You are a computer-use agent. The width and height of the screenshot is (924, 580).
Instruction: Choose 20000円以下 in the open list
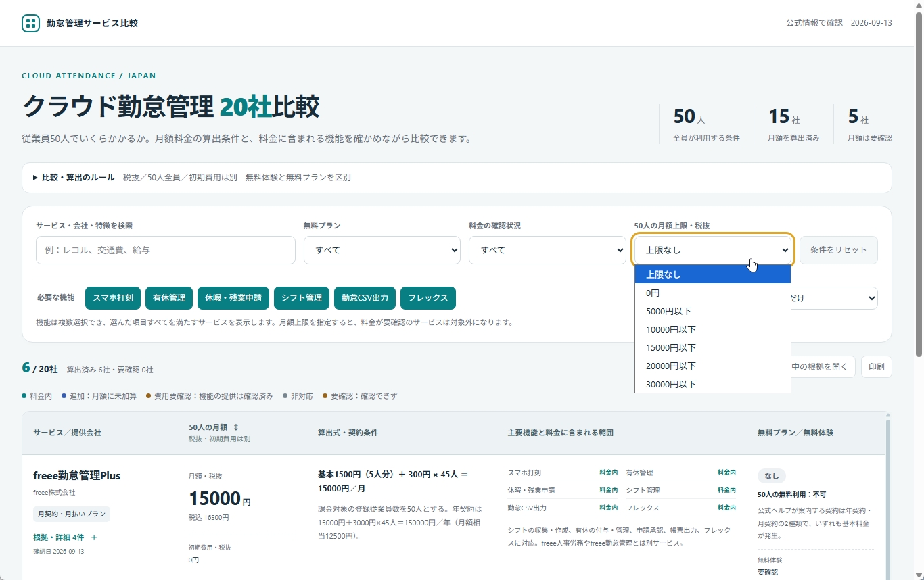point(713,366)
